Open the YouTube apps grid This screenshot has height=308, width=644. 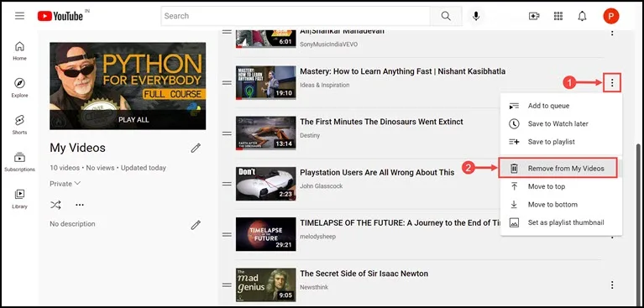point(558,16)
